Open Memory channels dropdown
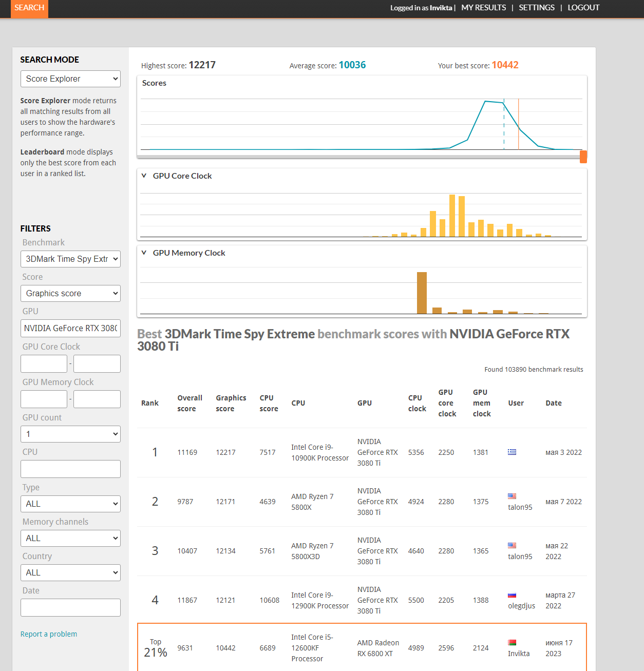 [70, 539]
